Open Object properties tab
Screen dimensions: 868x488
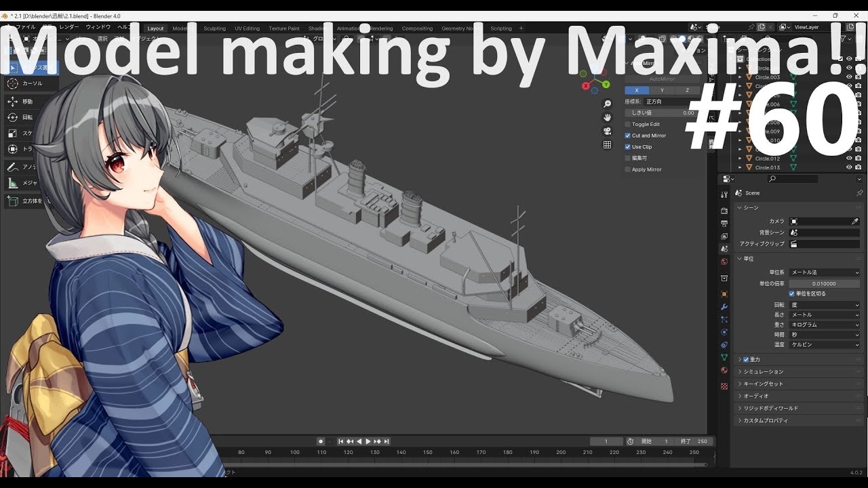click(x=724, y=294)
